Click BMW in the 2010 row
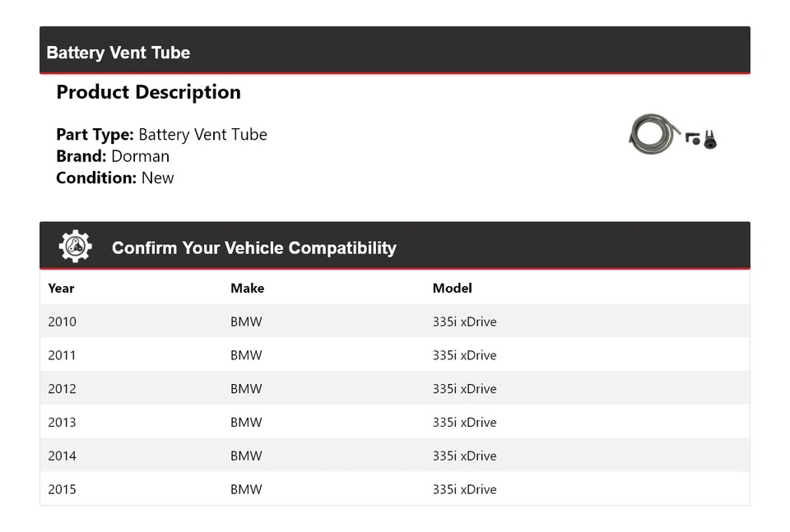790x532 pixels. click(x=246, y=322)
